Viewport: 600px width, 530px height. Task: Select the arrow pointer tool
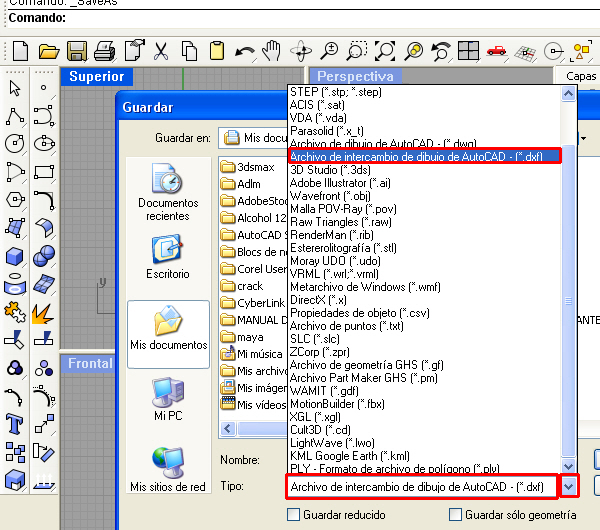click(15, 88)
